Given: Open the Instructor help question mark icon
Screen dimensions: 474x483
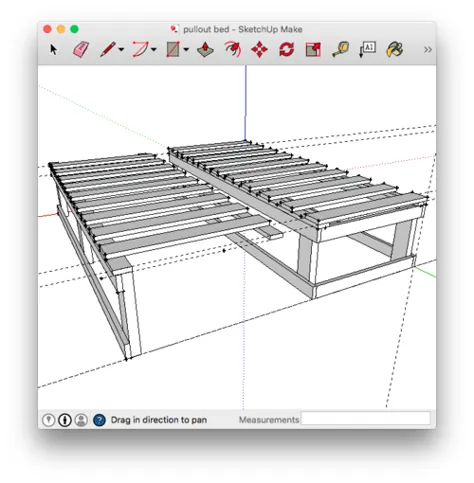Looking at the screenshot, I should 99,420.
